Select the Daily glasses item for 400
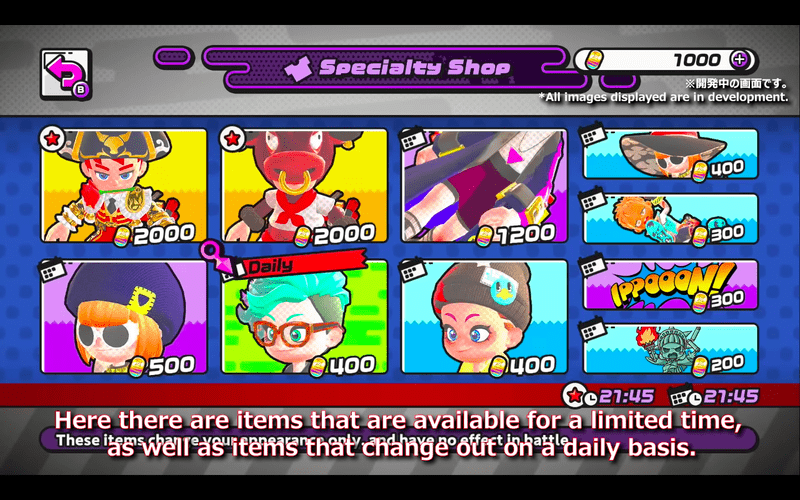Viewport: 800px width, 500px height. (305, 317)
